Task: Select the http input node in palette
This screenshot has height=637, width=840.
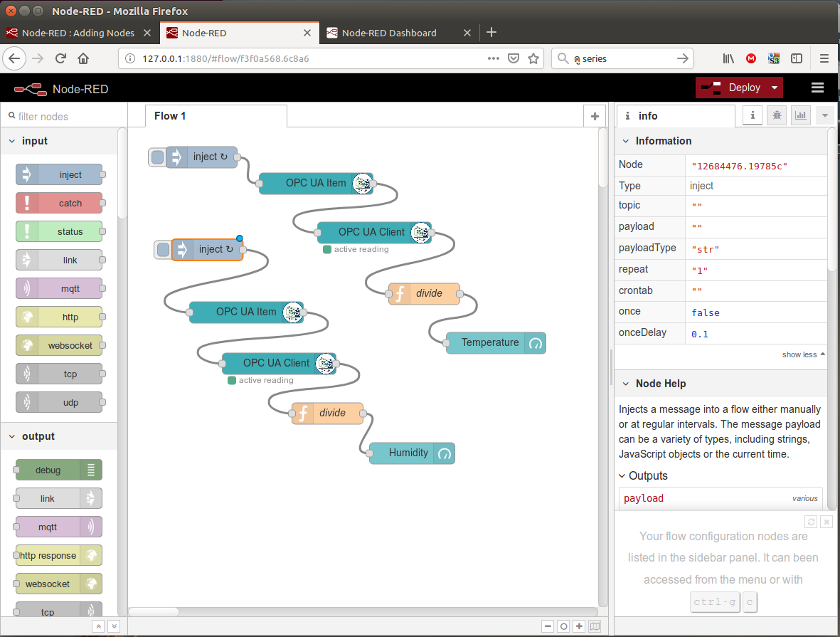Action: pos(59,317)
